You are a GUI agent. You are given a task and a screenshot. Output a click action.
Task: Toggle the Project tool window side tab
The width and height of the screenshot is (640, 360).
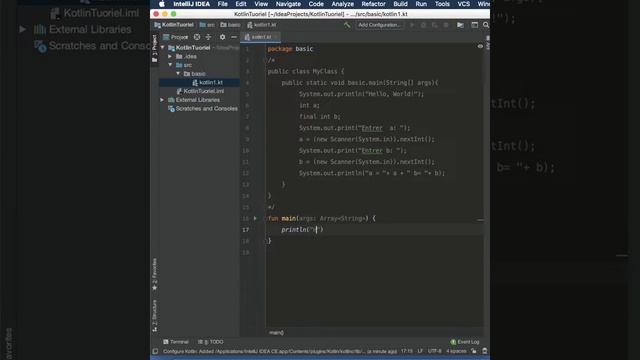click(x=154, y=48)
